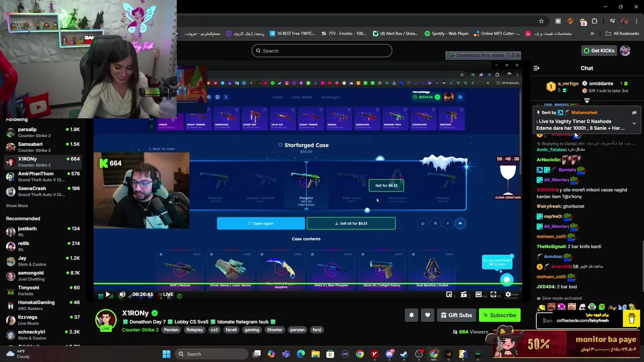The image size is (644, 362).
Task: Select the faceit tag
Action: tap(231, 330)
